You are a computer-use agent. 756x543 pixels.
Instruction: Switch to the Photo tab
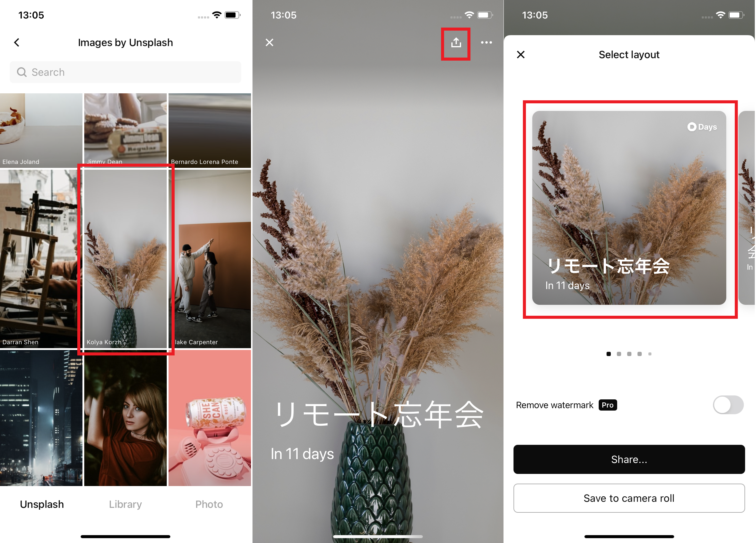tap(209, 503)
